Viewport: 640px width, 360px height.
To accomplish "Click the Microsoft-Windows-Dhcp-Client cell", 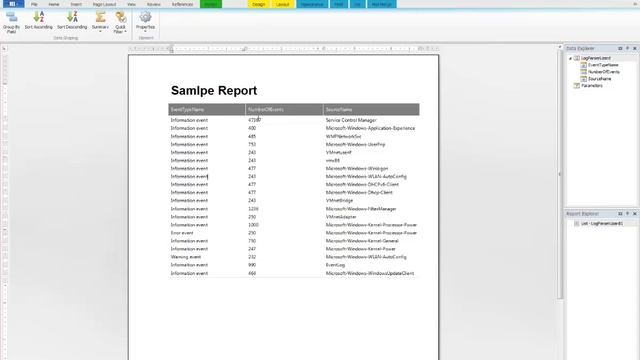I will 359,193.
